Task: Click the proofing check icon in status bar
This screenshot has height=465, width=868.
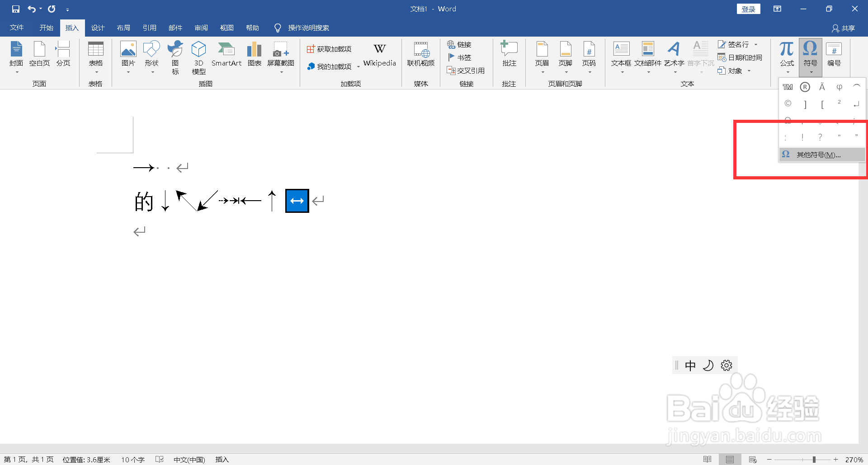Action: 160,460
